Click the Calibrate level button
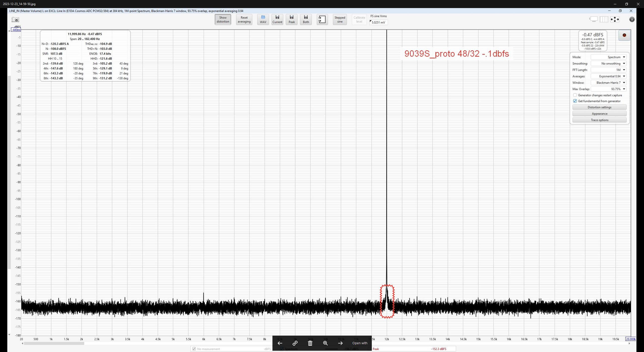 [359, 20]
